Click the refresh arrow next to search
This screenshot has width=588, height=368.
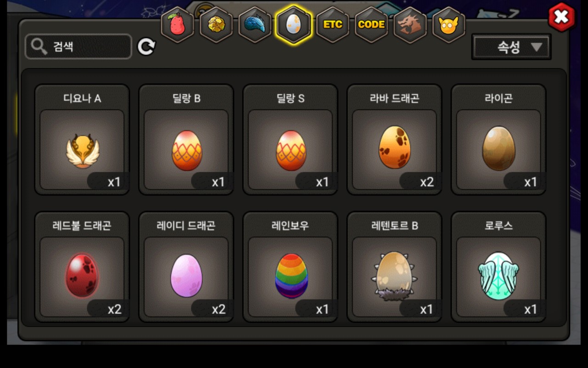(x=147, y=46)
